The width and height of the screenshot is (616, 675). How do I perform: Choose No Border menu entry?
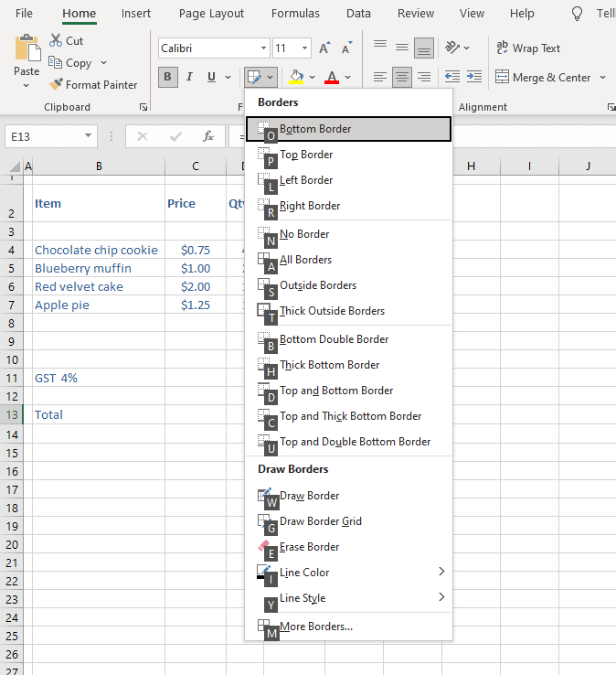[x=348, y=234]
